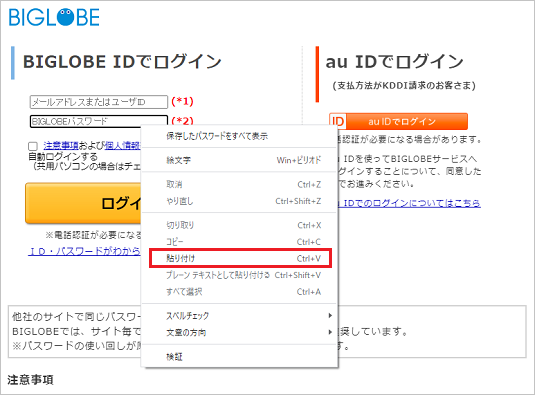This screenshot has height=395, width=535.
Task: Click the red (*1) annotation
Action: pyautogui.click(x=182, y=101)
